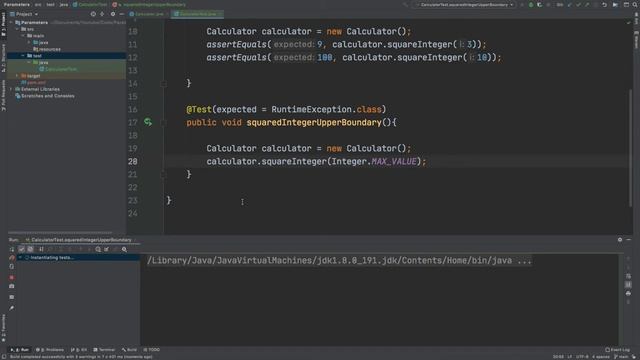Toggle fold marker at line 21 gutter
The image size is (640, 360).
click(163, 175)
